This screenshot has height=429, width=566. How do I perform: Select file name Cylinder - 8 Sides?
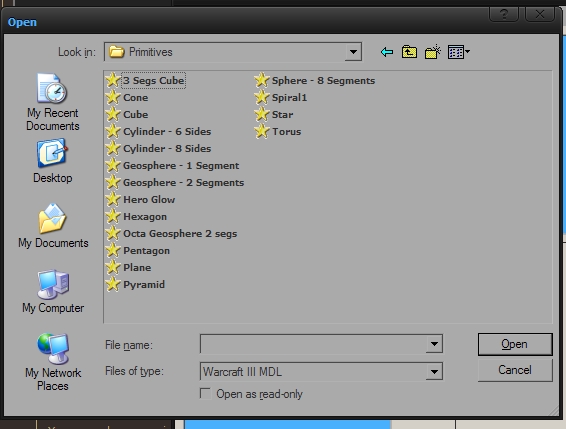(x=167, y=148)
